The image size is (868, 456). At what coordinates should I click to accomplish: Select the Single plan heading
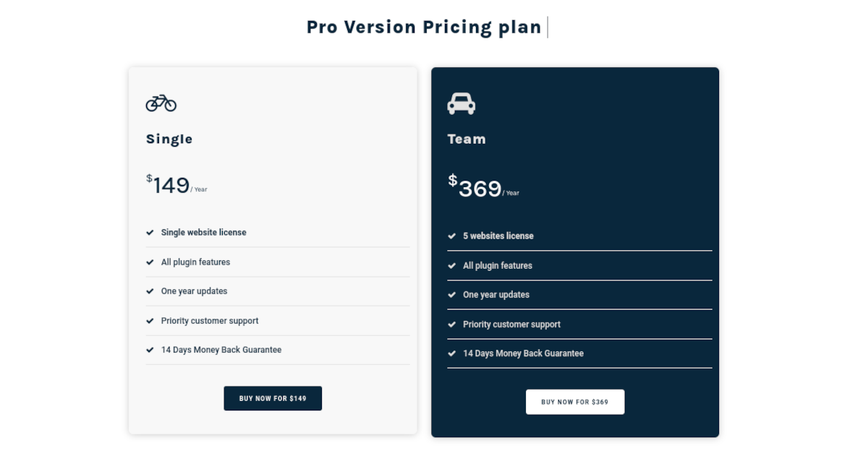pyautogui.click(x=169, y=139)
